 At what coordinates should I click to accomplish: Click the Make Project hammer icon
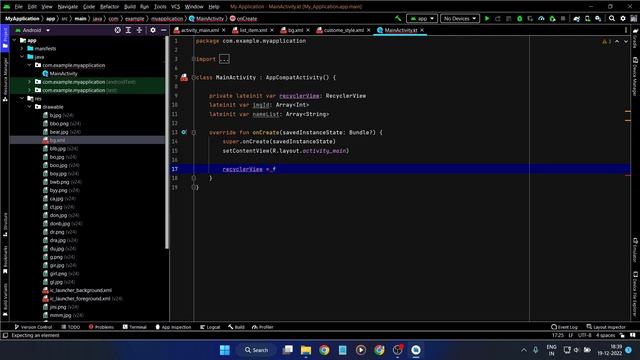(398, 18)
